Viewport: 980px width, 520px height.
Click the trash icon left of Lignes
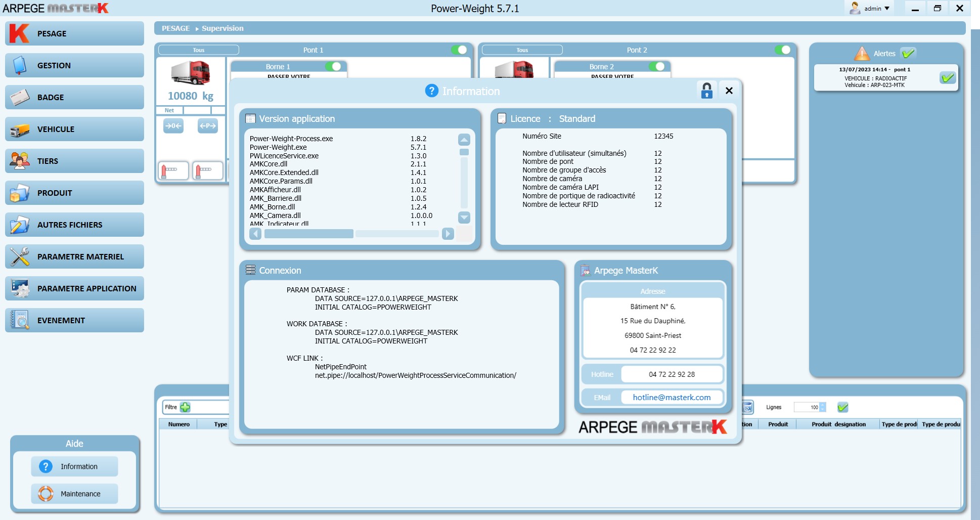(748, 407)
